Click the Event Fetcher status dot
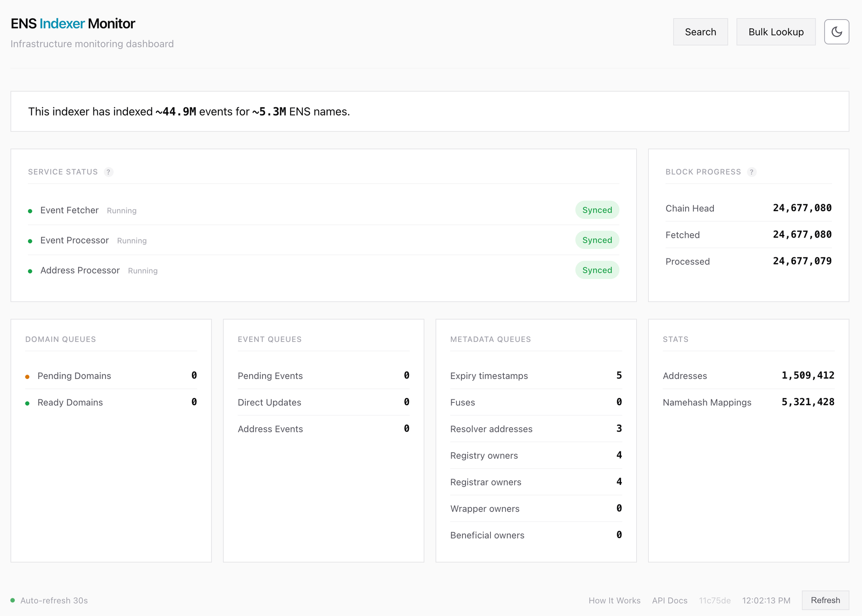This screenshot has height=616, width=862. (30, 210)
